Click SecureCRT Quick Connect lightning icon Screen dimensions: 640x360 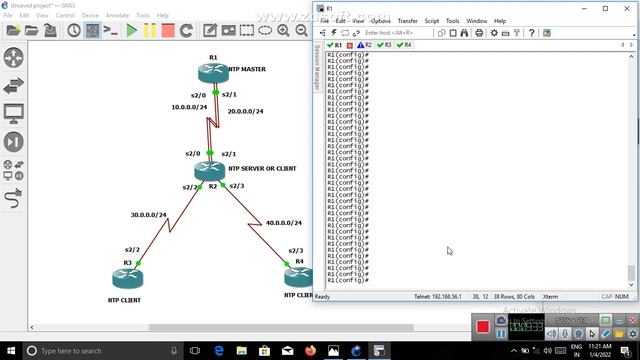[333, 33]
